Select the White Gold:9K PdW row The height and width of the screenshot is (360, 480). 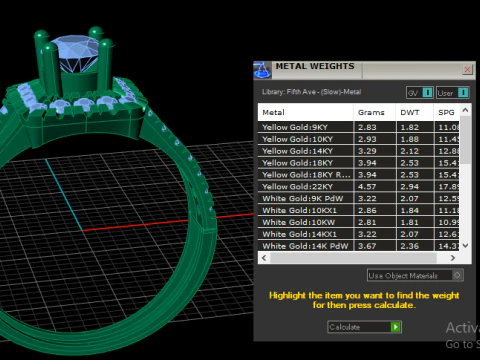(x=358, y=198)
